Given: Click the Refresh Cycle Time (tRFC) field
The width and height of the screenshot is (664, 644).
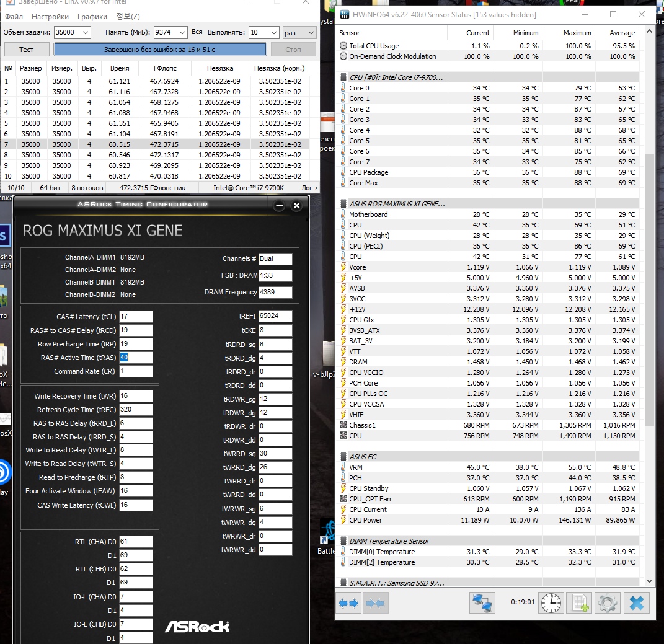Looking at the screenshot, I should point(136,410).
